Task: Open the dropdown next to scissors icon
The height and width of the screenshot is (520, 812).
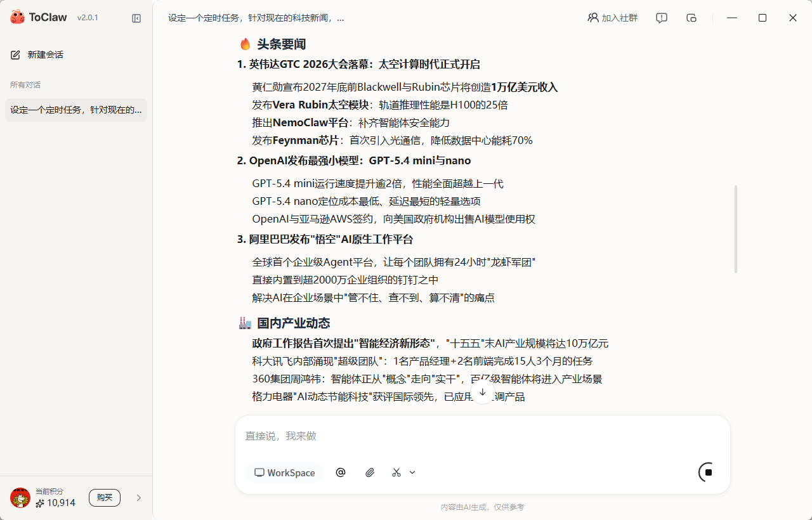Action: 412,472
